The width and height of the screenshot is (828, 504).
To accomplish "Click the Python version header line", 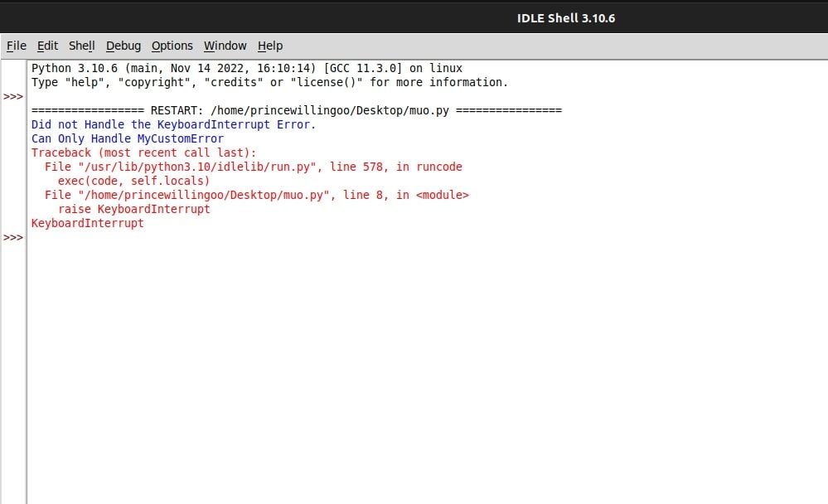I will [x=246, y=68].
